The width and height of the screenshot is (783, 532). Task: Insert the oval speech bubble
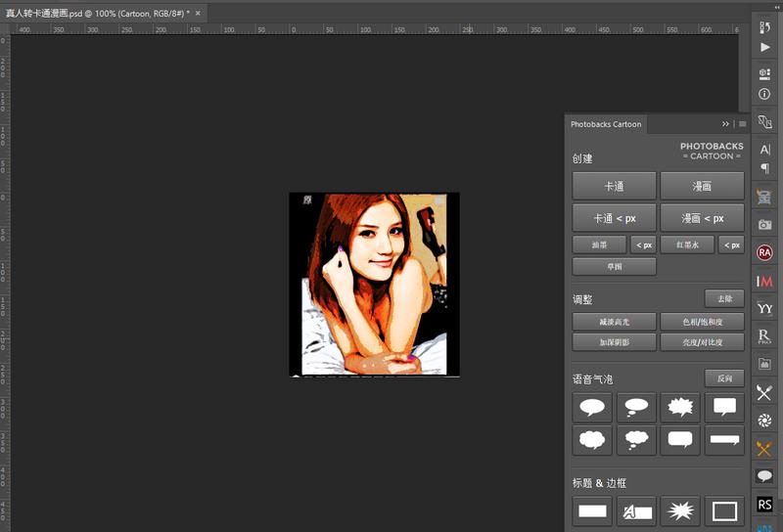tap(594, 407)
